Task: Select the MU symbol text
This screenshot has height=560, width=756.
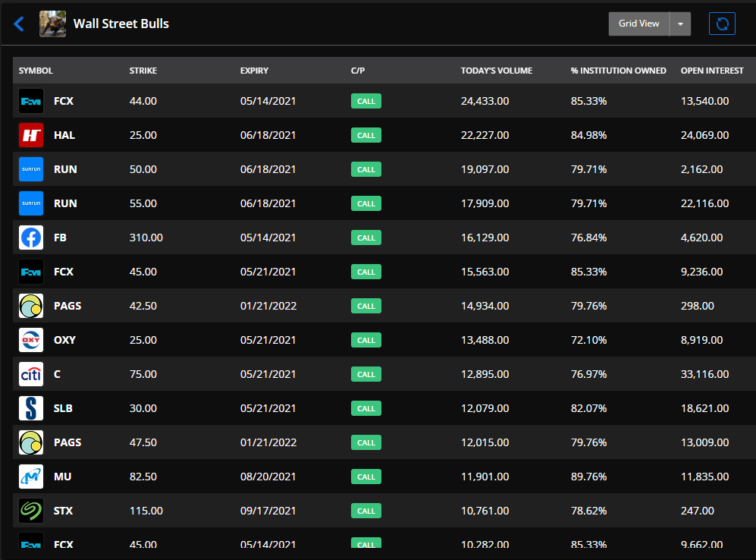Action: click(x=62, y=477)
